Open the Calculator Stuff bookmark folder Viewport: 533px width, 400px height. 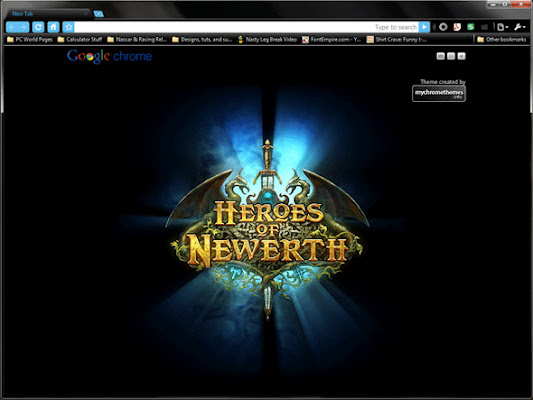pos(80,39)
